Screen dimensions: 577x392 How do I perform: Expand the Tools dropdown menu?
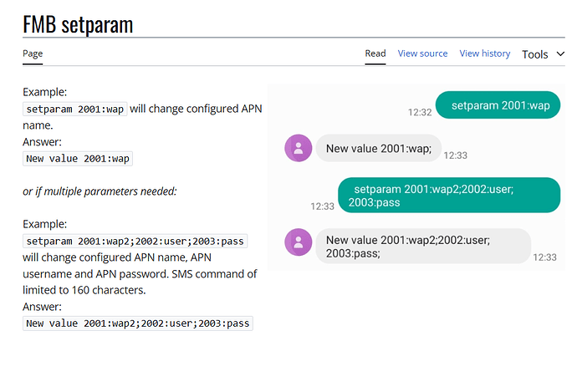pos(544,54)
